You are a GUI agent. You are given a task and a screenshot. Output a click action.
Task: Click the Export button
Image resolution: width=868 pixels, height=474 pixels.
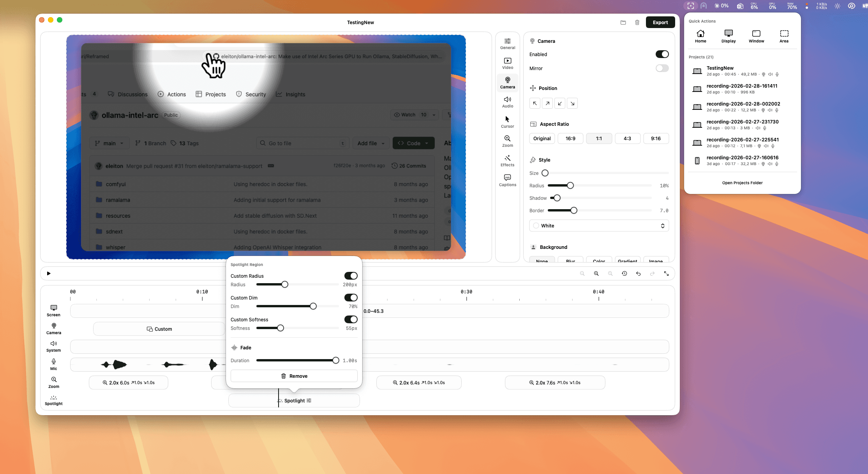point(660,22)
